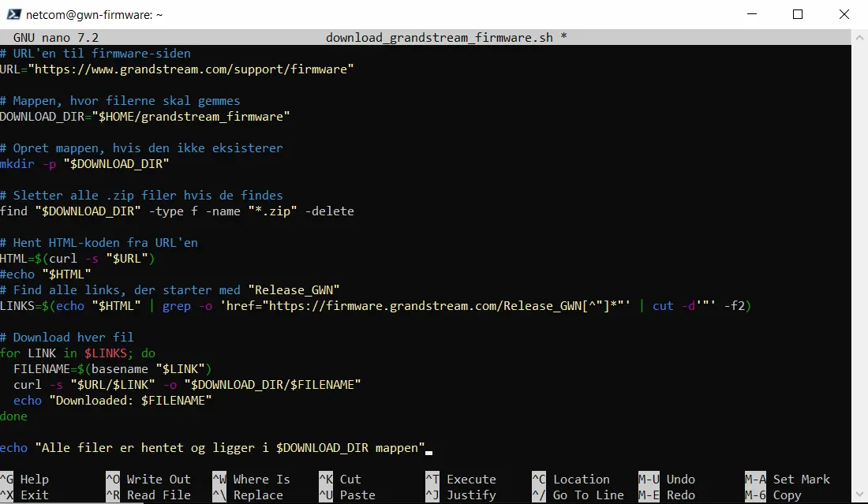868x504 pixels.
Task: Click the M-6 Copy shortcut
Action: pos(773,495)
